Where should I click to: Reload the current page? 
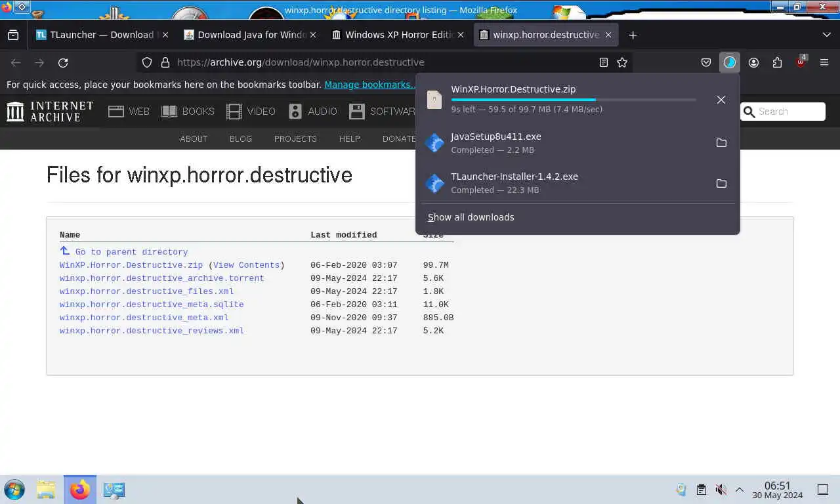tap(63, 62)
